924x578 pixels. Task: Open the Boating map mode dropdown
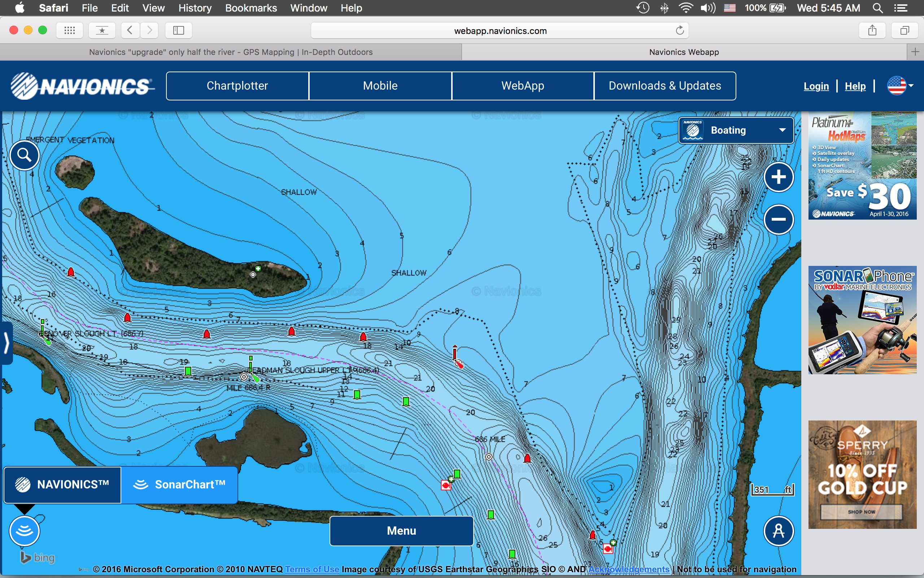(736, 130)
